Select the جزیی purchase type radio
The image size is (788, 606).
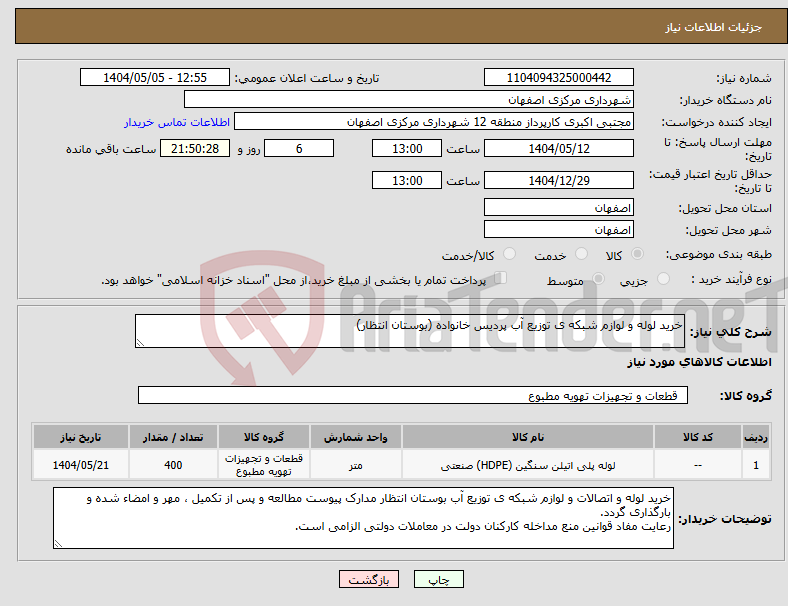click(663, 278)
